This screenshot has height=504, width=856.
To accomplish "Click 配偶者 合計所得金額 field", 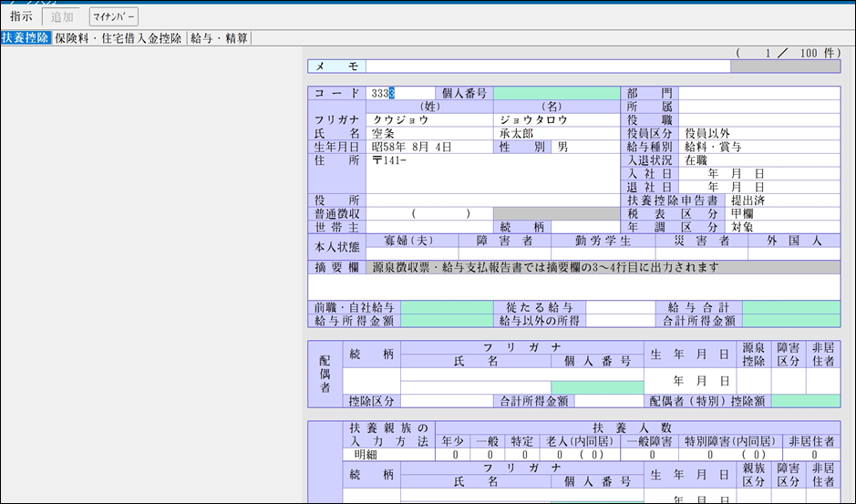I will [609, 401].
